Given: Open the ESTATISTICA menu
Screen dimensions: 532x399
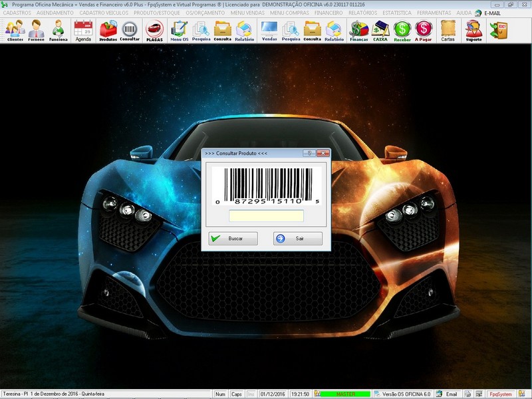Looking at the screenshot, I should [x=397, y=13].
